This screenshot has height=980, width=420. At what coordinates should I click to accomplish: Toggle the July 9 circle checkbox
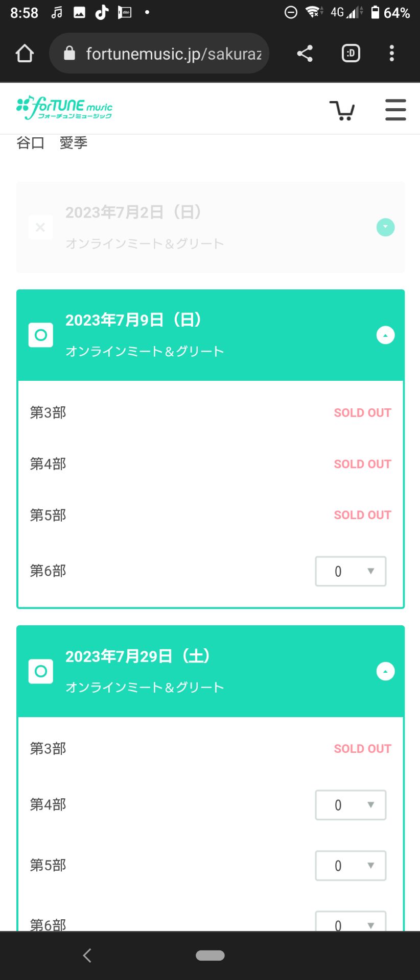click(x=41, y=335)
